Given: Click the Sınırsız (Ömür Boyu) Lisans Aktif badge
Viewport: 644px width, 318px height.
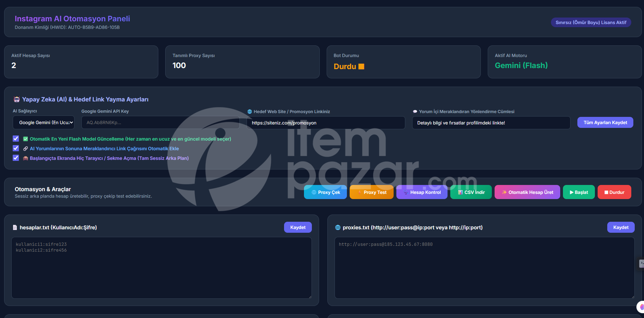Looking at the screenshot, I should (591, 22).
